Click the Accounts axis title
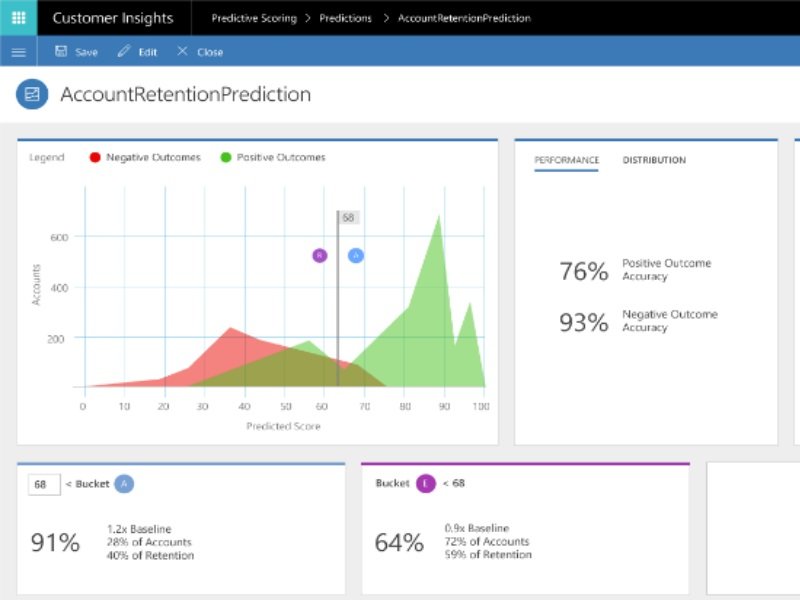Image resolution: width=800 pixels, height=600 pixels. [x=36, y=285]
